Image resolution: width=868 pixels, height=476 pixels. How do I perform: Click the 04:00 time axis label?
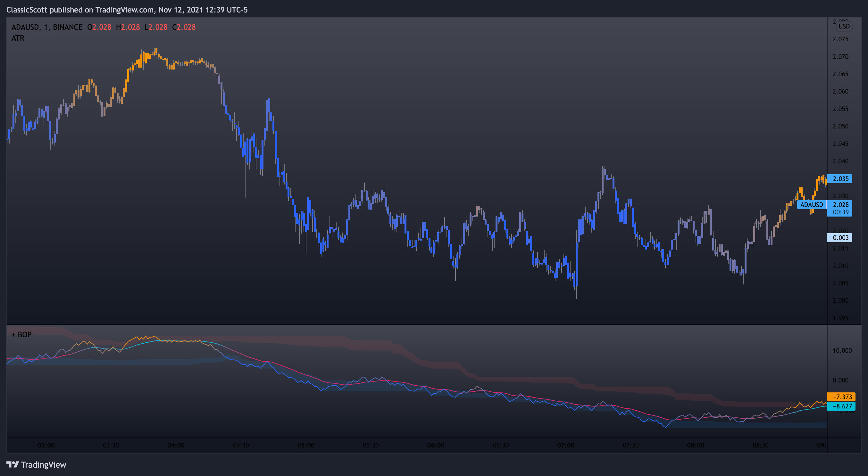point(176,445)
